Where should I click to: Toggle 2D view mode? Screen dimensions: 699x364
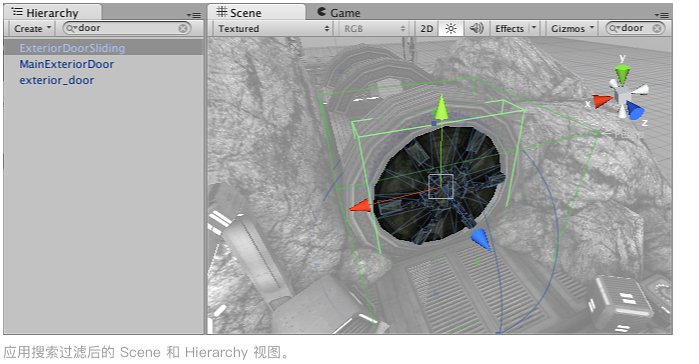tap(427, 29)
